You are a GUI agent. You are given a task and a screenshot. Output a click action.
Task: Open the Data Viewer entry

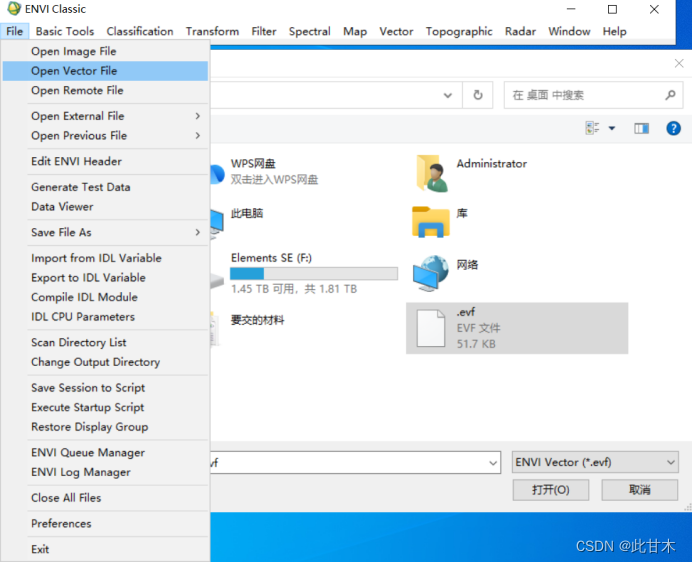tap(105, 206)
